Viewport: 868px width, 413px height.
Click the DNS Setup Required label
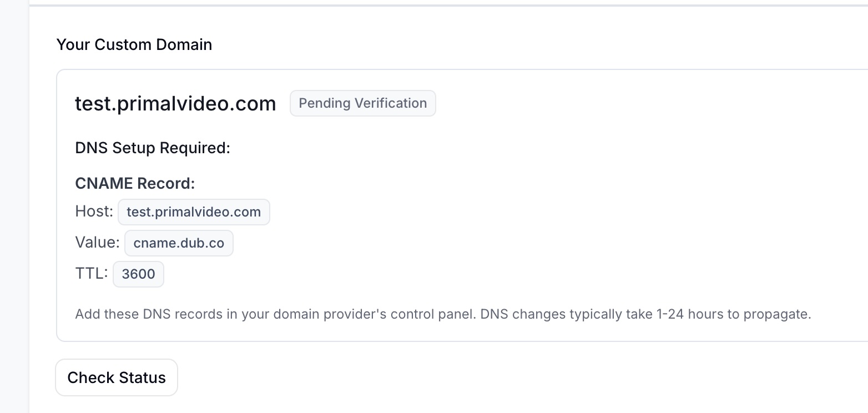coord(153,148)
